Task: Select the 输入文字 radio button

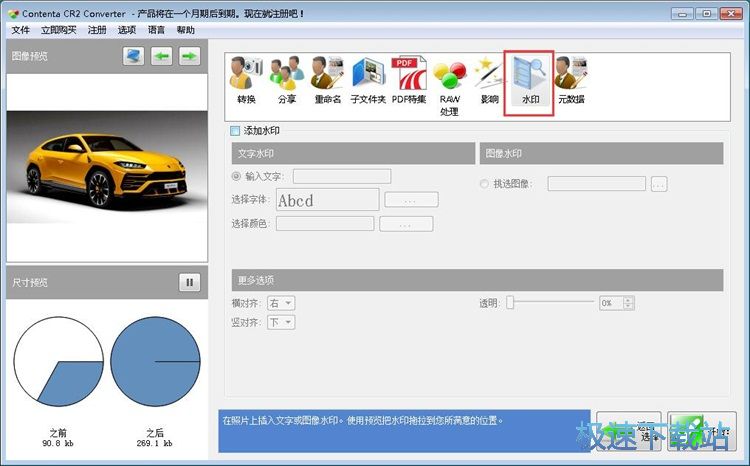Action: click(236, 177)
